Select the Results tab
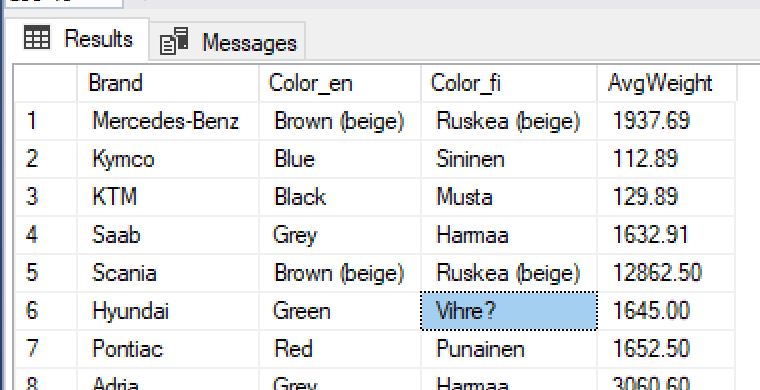 click(77, 39)
